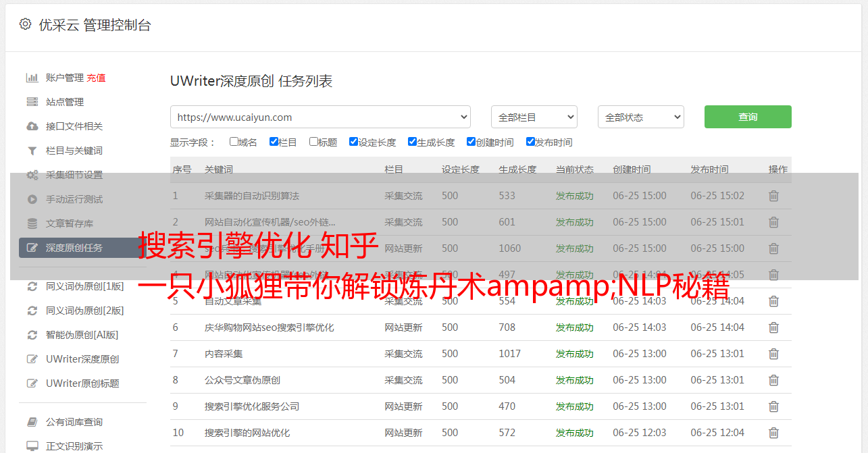Delete task 10 搜索引擎的网站优化 via trash icon
The height and width of the screenshot is (453, 868).
pyautogui.click(x=773, y=433)
